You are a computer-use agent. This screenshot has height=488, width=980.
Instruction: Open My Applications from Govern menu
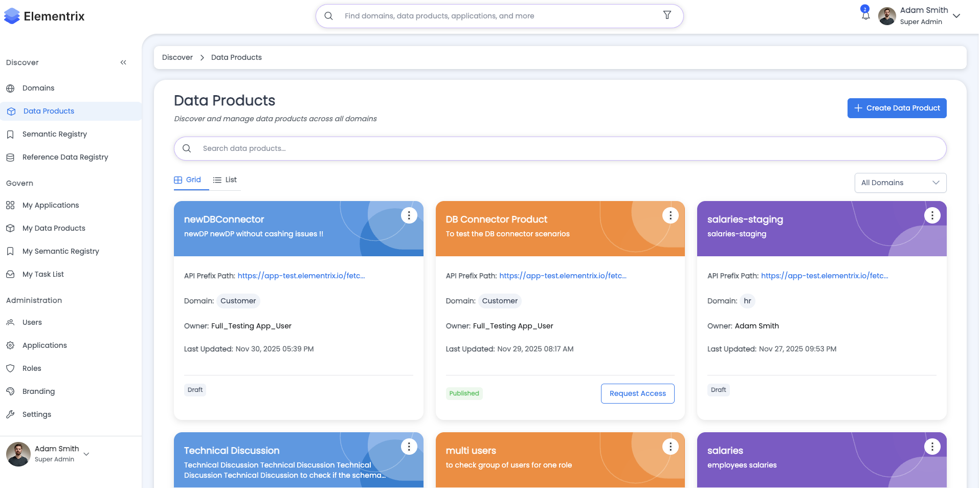50,205
